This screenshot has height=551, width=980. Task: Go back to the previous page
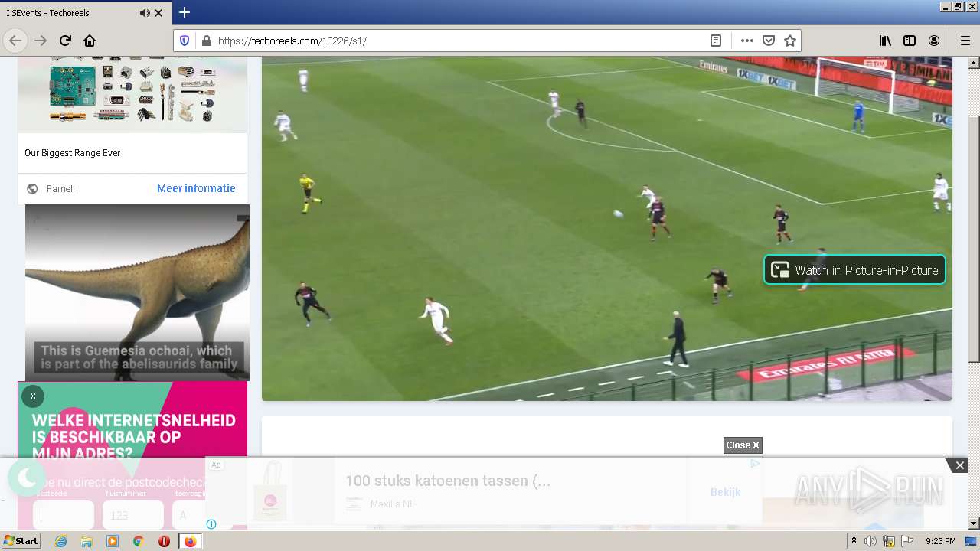click(15, 41)
